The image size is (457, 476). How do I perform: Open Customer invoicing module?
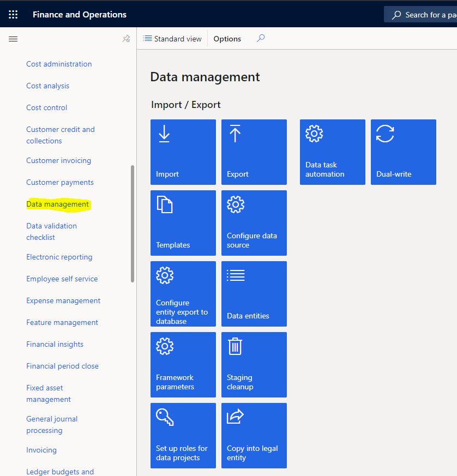[x=58, y=161]
